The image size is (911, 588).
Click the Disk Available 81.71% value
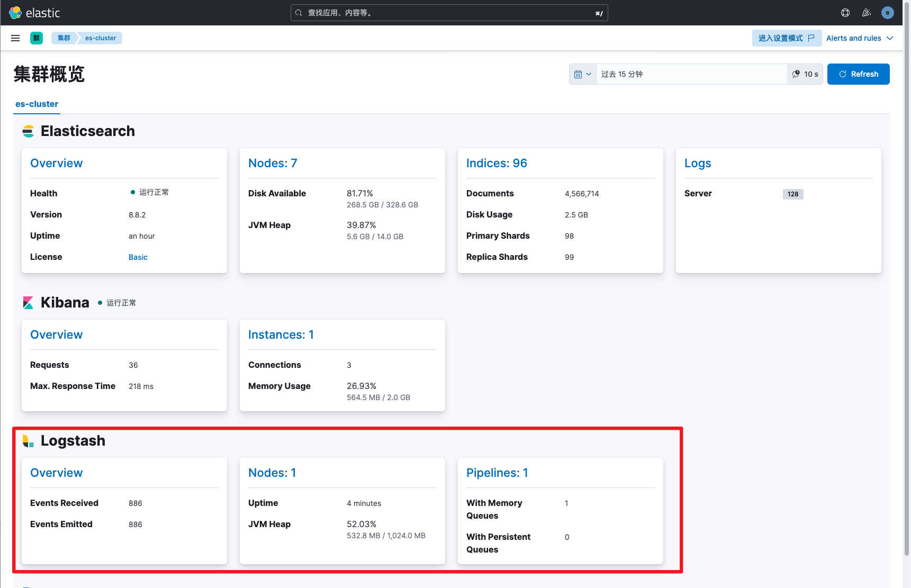click(360, 194)
